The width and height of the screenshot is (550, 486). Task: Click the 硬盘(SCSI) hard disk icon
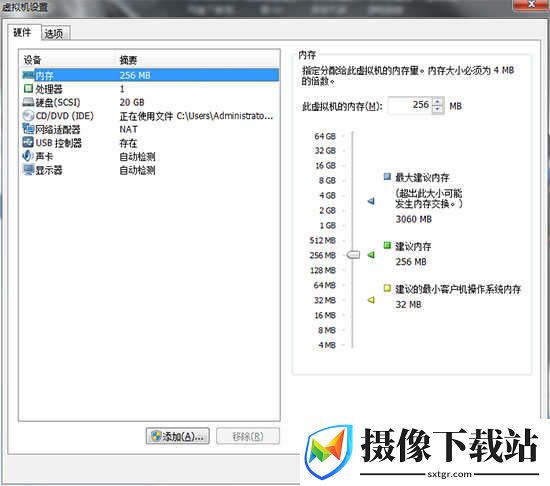click(28, 102)
